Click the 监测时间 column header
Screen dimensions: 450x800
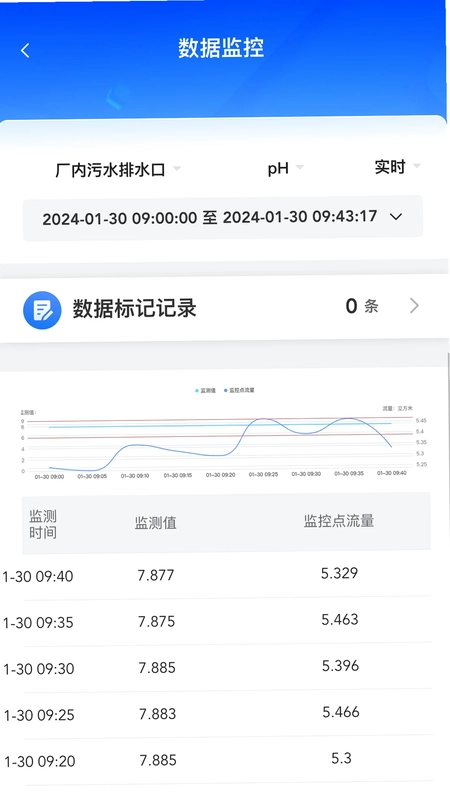tap(43, 524)
